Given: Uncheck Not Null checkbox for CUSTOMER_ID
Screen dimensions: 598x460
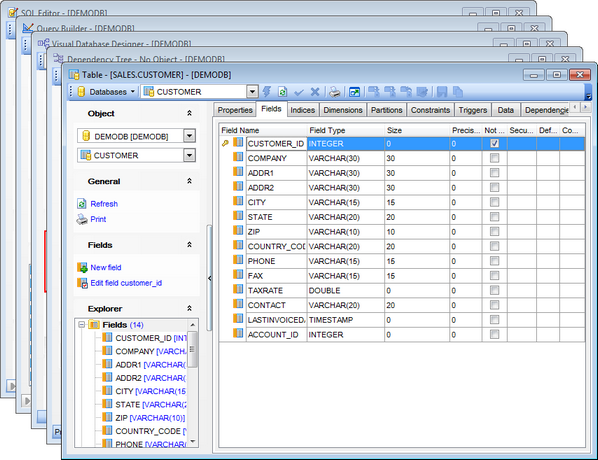Looking at the screenshot, I should pos(495,143).
